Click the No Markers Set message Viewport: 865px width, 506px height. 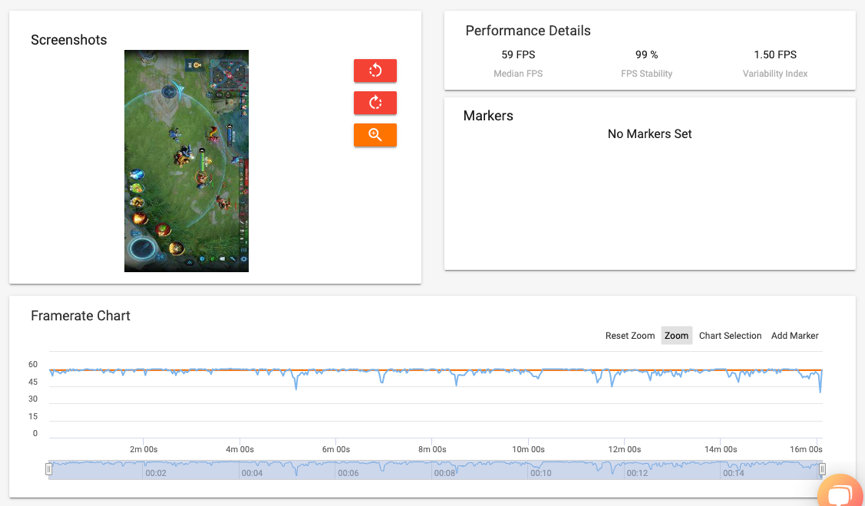[x=649, y=134]
